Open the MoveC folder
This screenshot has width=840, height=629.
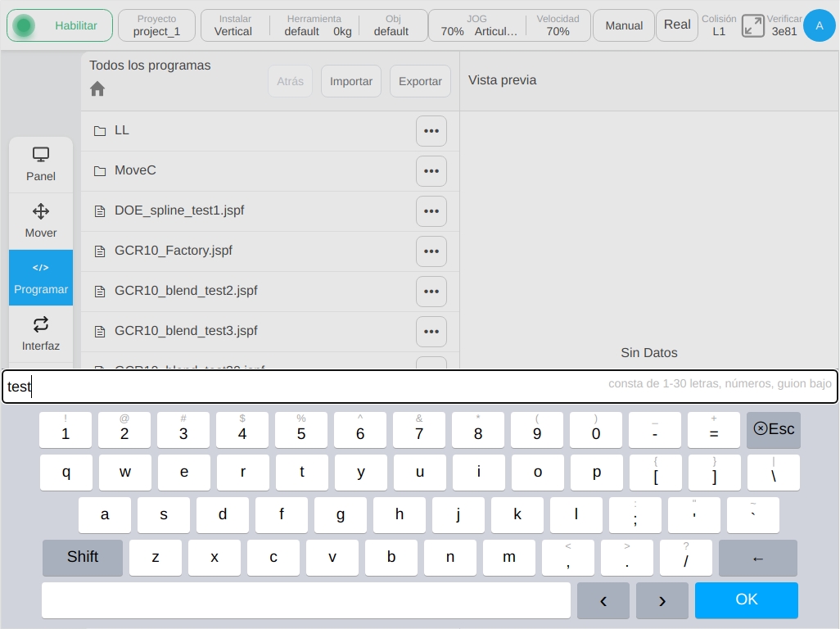270,171
